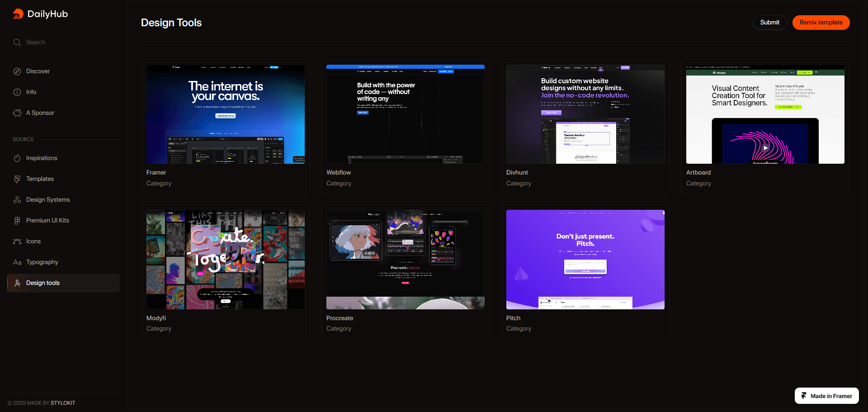Click Category label under Modyfi
868x412 pixels.
coord(159,329)
